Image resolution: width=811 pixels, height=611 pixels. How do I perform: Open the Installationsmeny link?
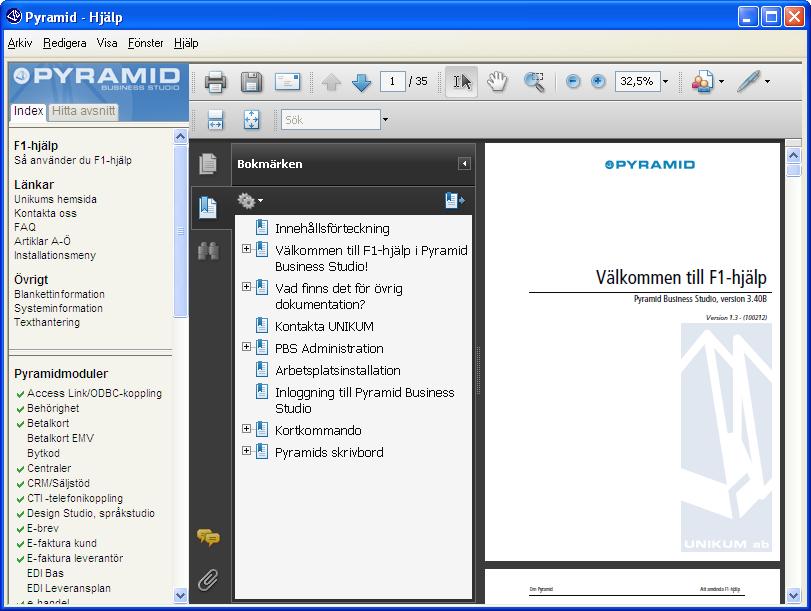[55, 255]
